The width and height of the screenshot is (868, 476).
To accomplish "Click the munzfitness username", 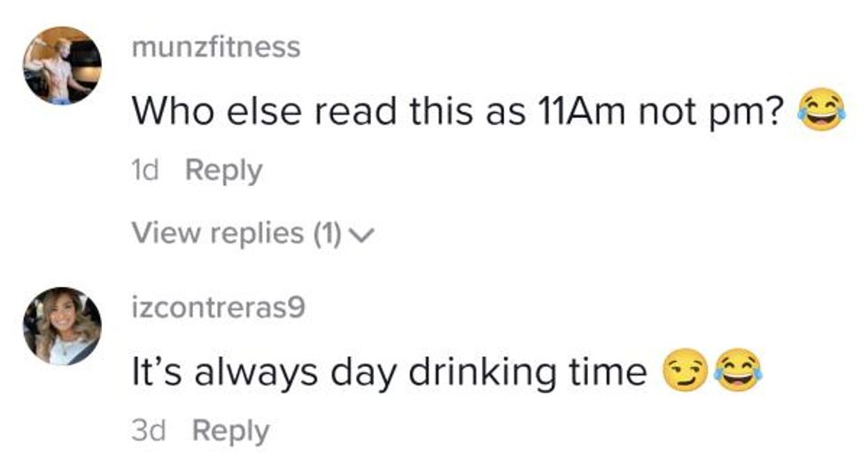I will (215, 47).
